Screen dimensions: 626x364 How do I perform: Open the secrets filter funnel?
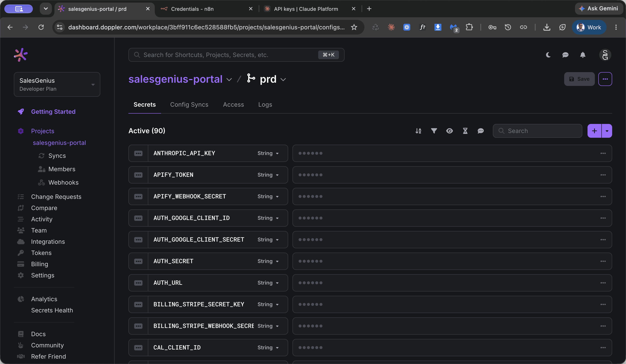[x=434, y=131]
